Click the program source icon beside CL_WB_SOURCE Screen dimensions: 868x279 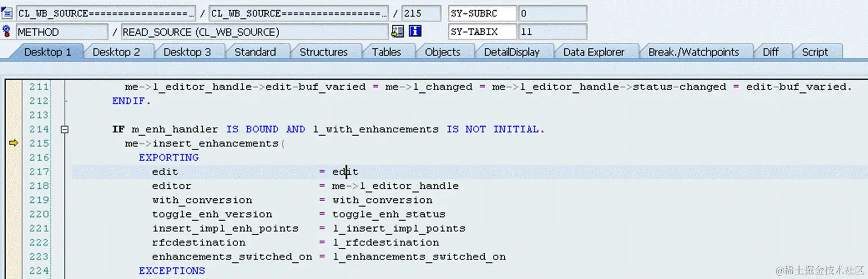point(7,13)
